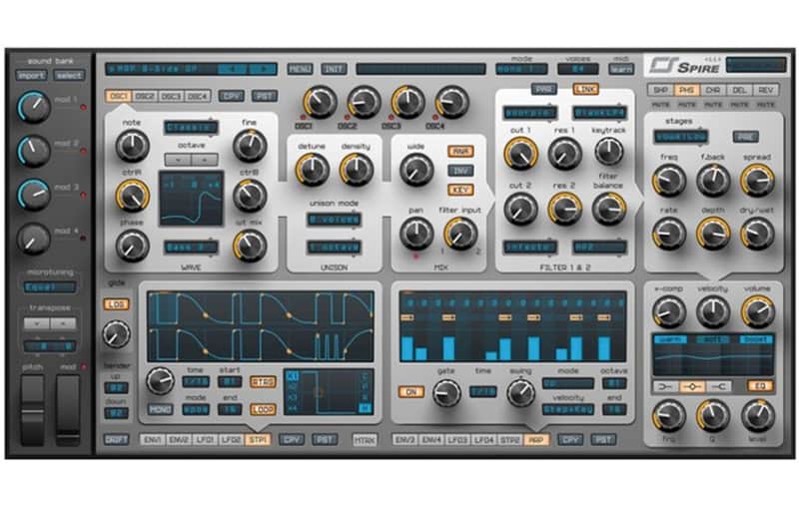Click the filter input knob

460,234
